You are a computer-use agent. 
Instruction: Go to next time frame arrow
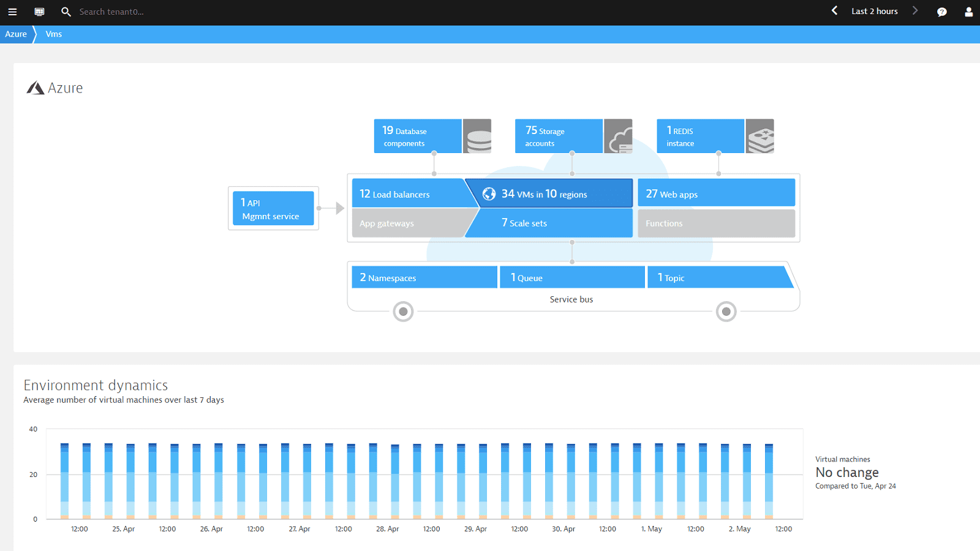point(915,10)
